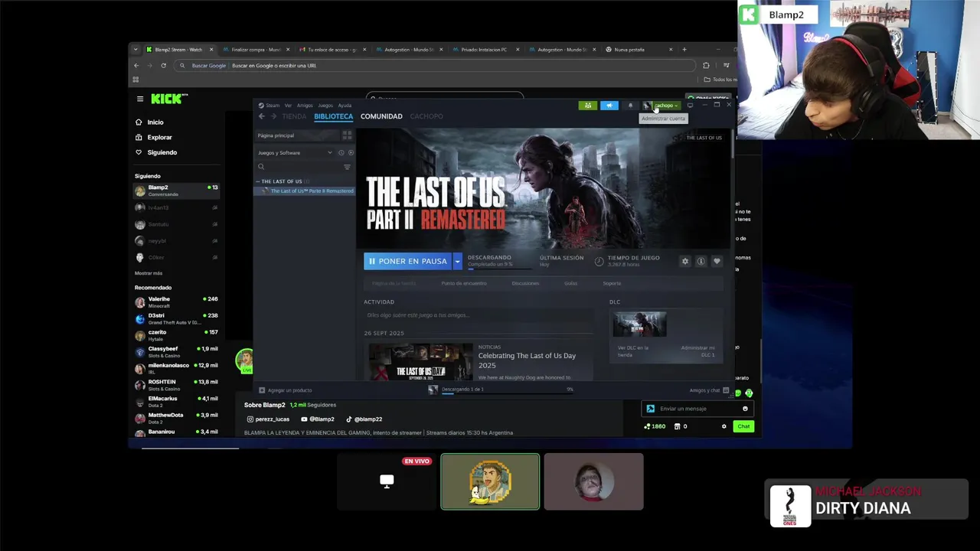Image resolution: width=980 pixels, height=551 pixels.
Task: Expand the Juegos y Software filter dropdown
Action: pyautogui.click(x=296, y=153)
